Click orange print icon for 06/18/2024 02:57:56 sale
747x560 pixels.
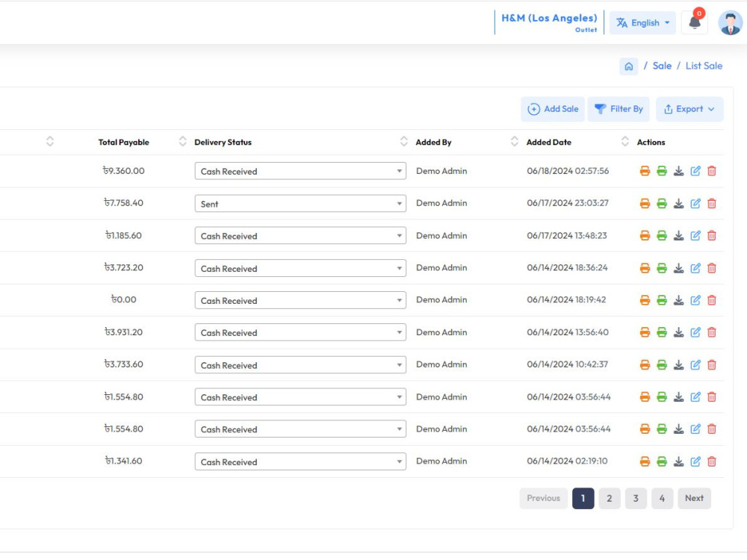645,171
